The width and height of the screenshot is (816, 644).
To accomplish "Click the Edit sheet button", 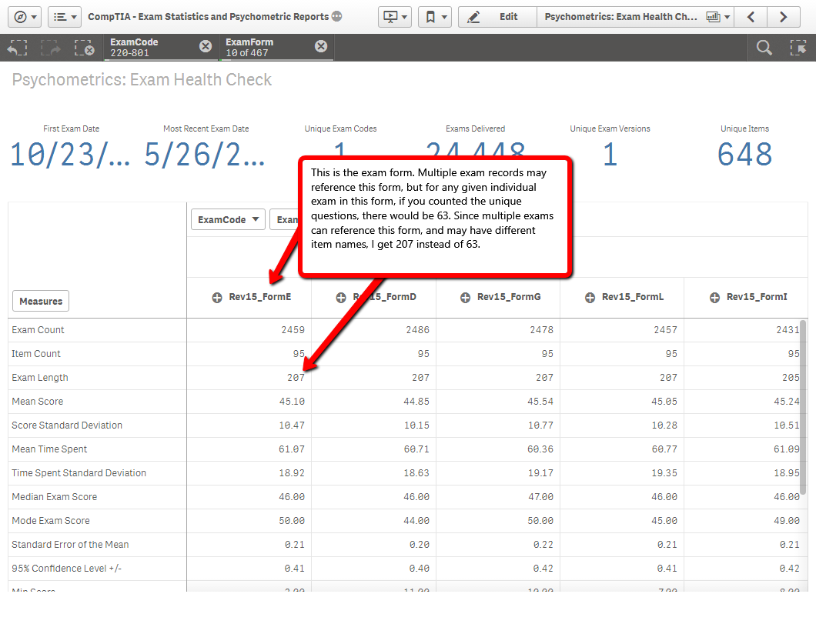I will (497, 17).
